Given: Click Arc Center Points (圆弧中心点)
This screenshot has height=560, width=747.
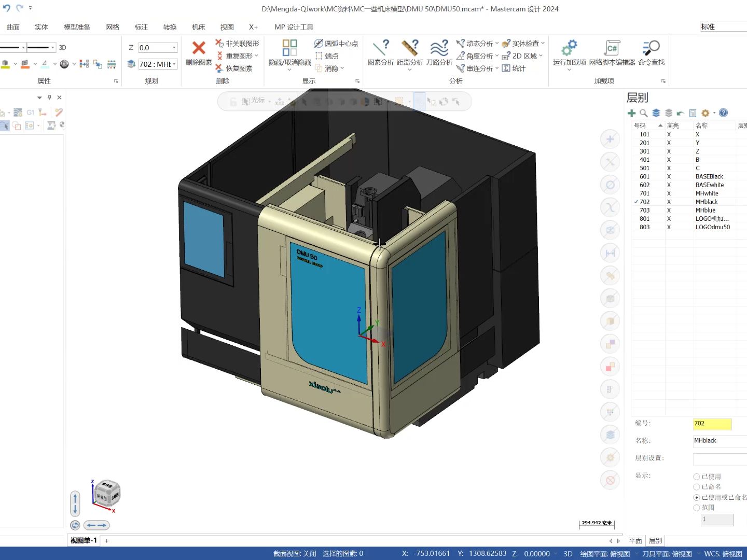Looking at the screenshot, I should coord(336,44).
